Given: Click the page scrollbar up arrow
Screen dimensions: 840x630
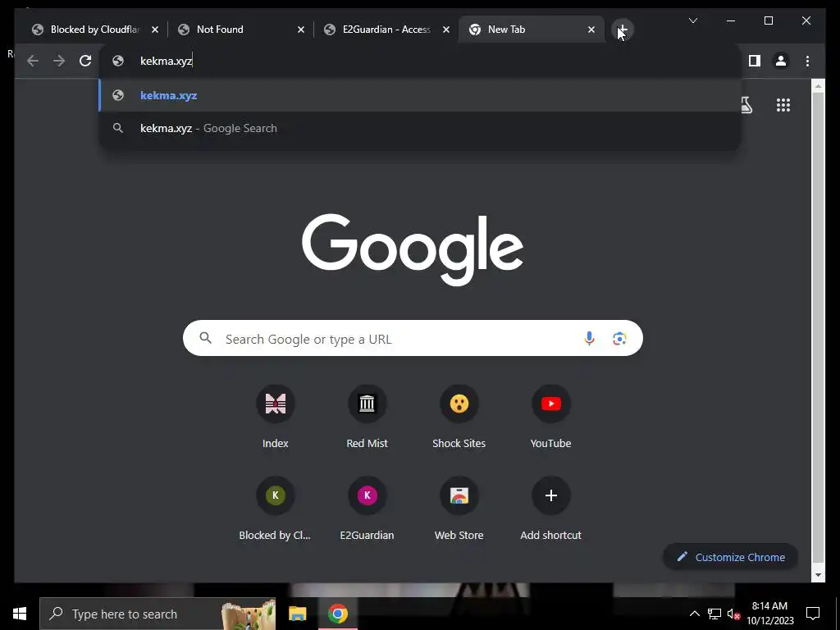Looking at the screenshot, I should [x=818, y=85].
